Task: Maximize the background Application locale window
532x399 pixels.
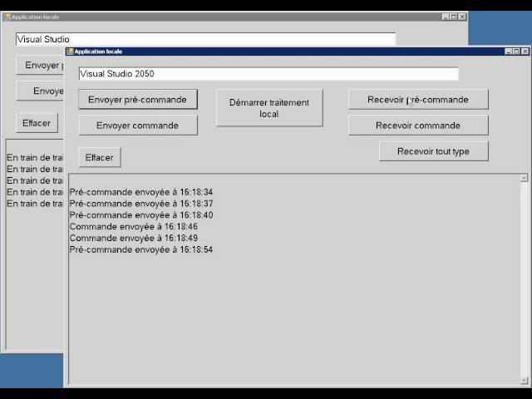Action: [454, 17]
